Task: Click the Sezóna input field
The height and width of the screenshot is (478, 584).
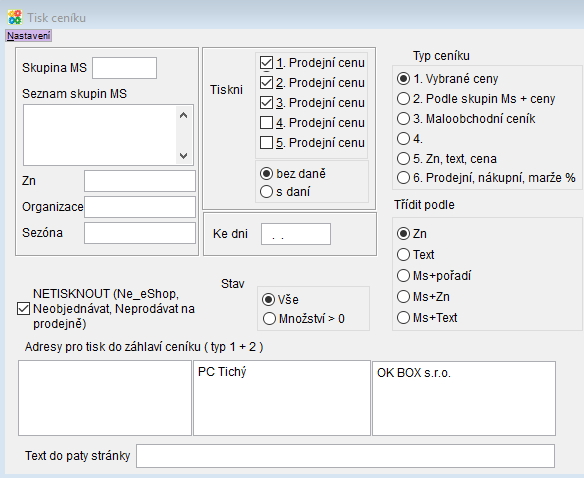Action: tap(140, 233)
